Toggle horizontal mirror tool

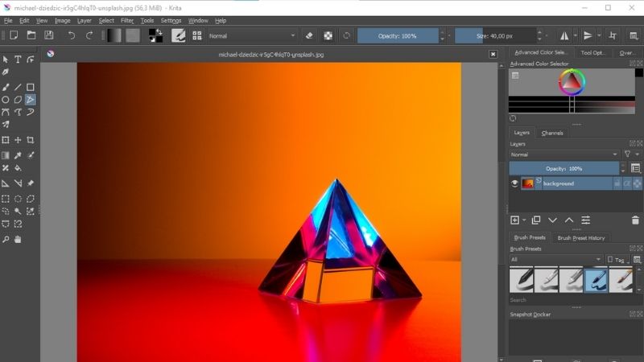564,35
